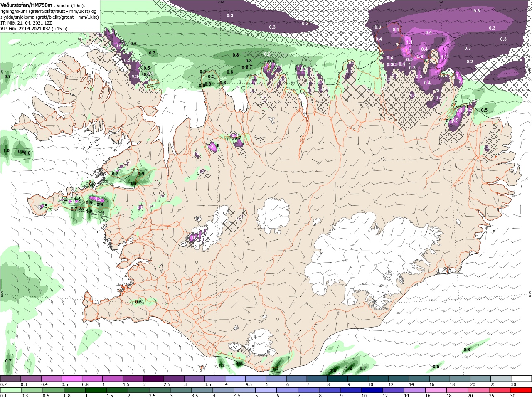Click the dark plum 0.2 swatch, top legend row
The height and width of the screenshot is (399, 532).
click(x=10, y=379)
